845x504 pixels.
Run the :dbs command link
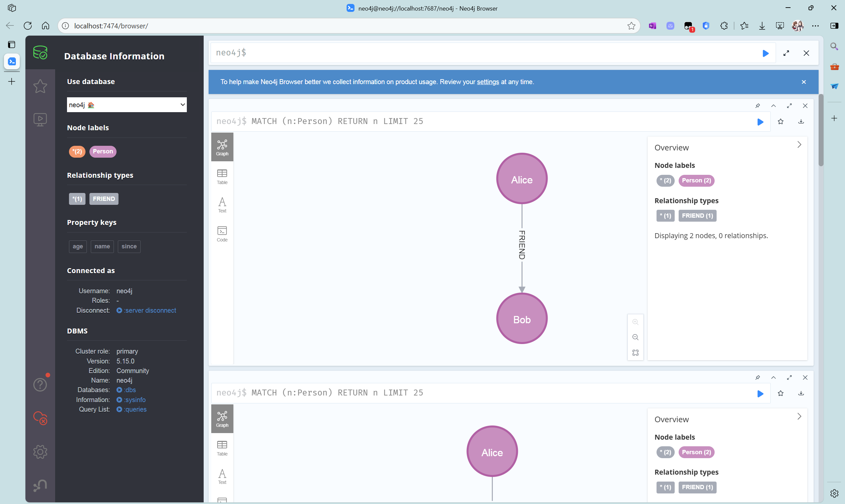(126, 390)
